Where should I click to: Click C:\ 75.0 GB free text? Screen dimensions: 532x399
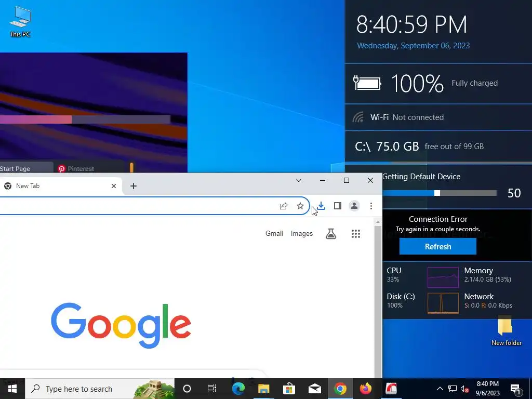click(x=419, y=147)
